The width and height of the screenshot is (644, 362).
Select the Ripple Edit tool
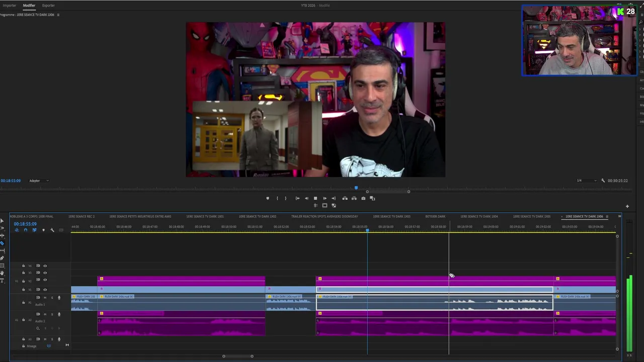(x=2, y=236)
